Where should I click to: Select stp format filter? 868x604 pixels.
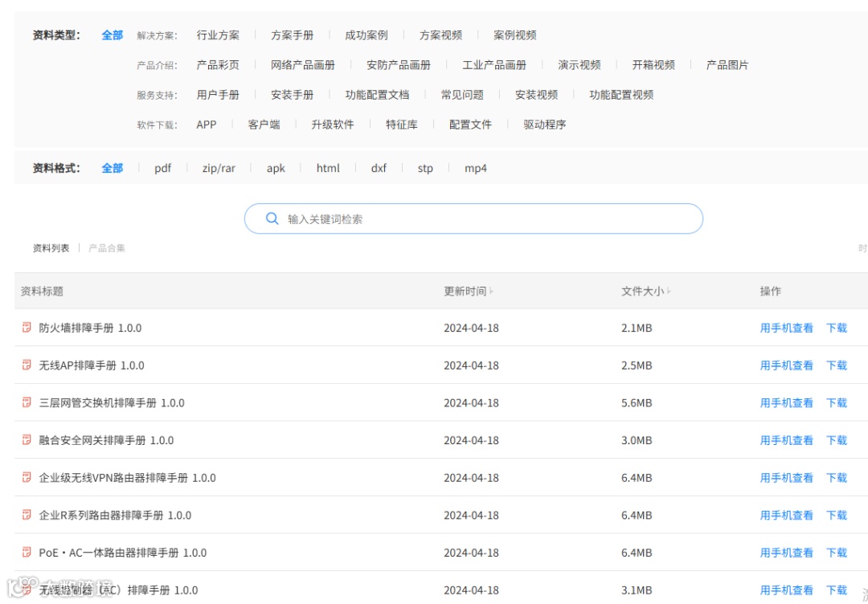[425, 168]
